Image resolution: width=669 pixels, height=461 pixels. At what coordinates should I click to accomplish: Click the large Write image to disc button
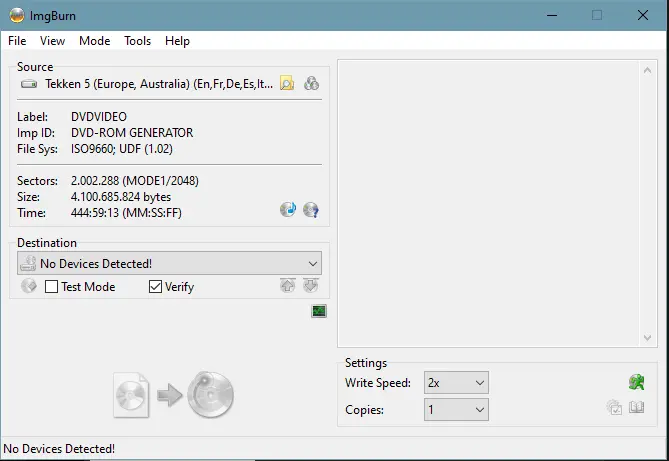click(174, 395)
